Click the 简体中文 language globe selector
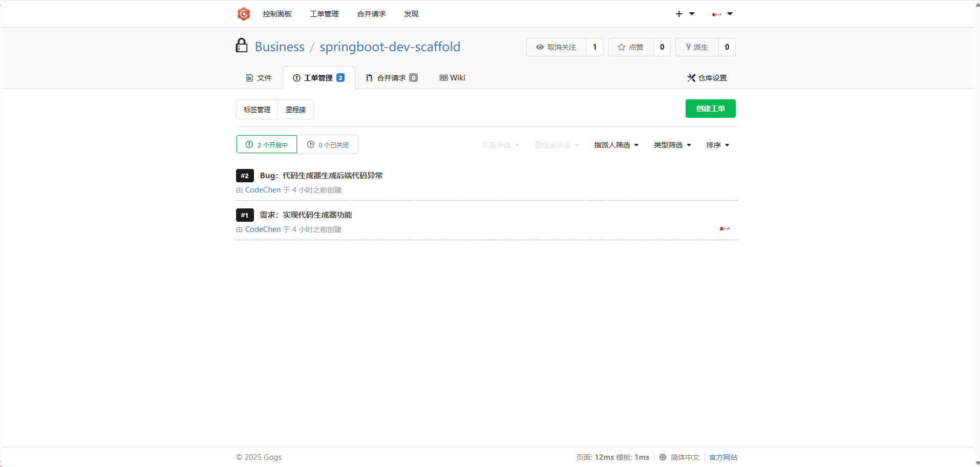The image size is (980, 467). [x=679, y=457]
